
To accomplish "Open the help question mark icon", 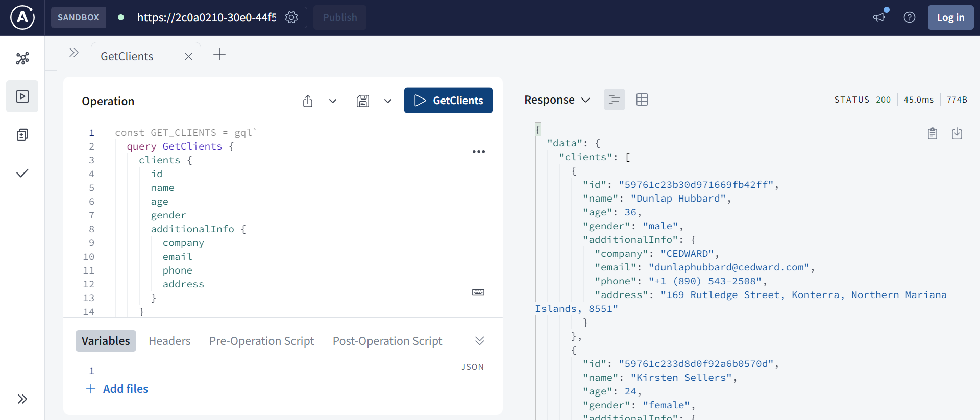I will [910, 17].
